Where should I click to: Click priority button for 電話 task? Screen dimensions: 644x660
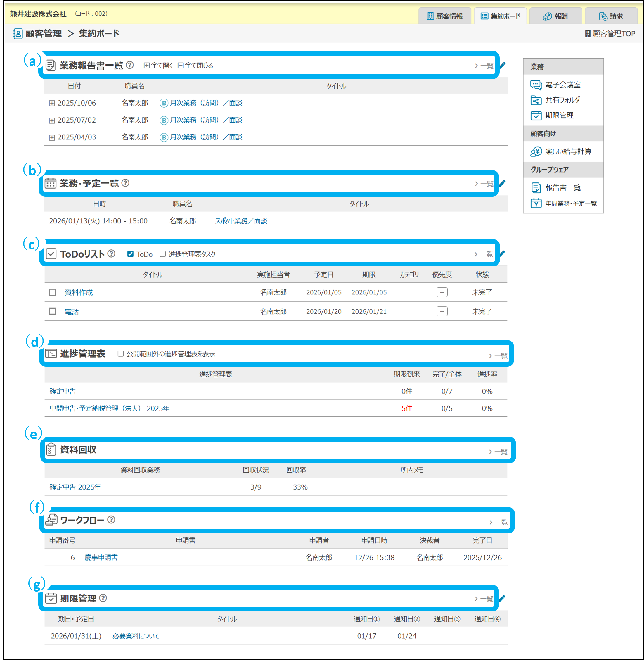point(442,311)
